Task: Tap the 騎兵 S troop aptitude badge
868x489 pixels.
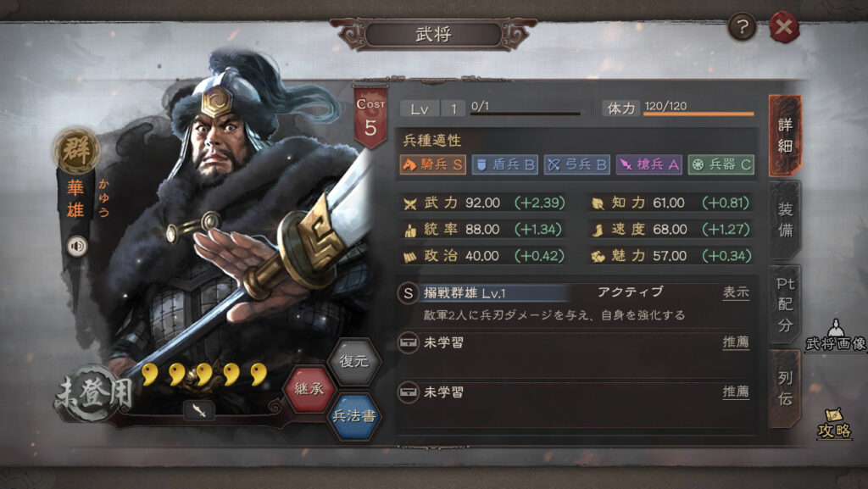Action: [433, 164]
